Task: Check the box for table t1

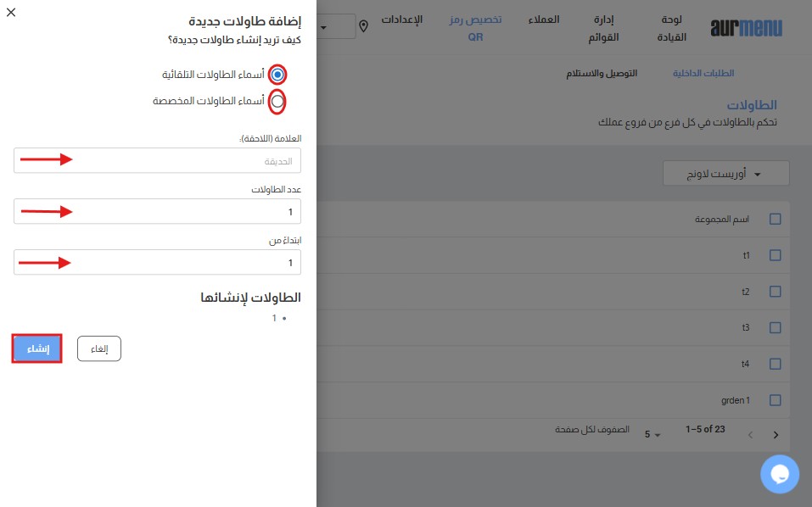Action: (x=775, y=255)
